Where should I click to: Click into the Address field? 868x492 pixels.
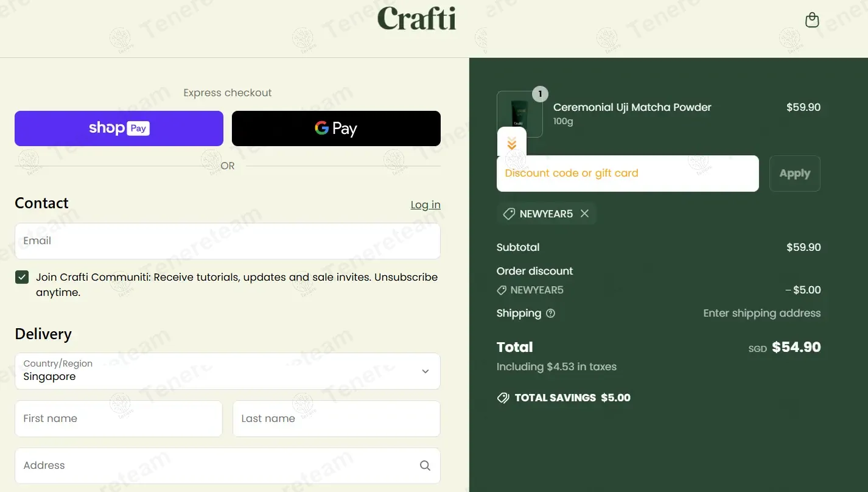point(228,466)
